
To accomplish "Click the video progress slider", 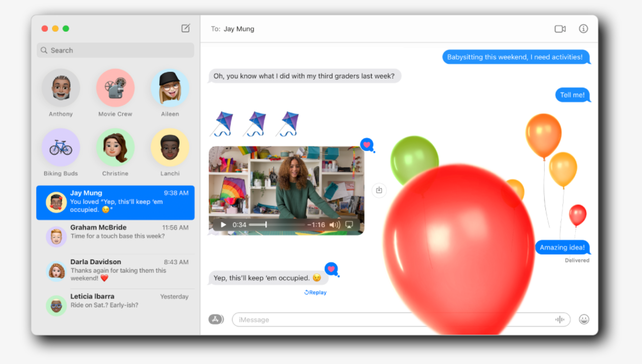I will click(x=276, y=225).
